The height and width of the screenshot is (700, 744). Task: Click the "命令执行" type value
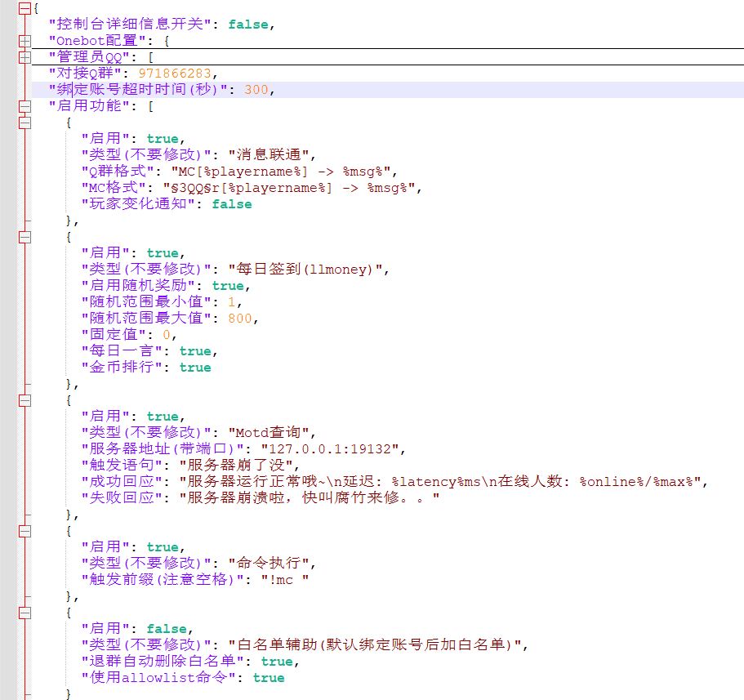click(269, 564)
